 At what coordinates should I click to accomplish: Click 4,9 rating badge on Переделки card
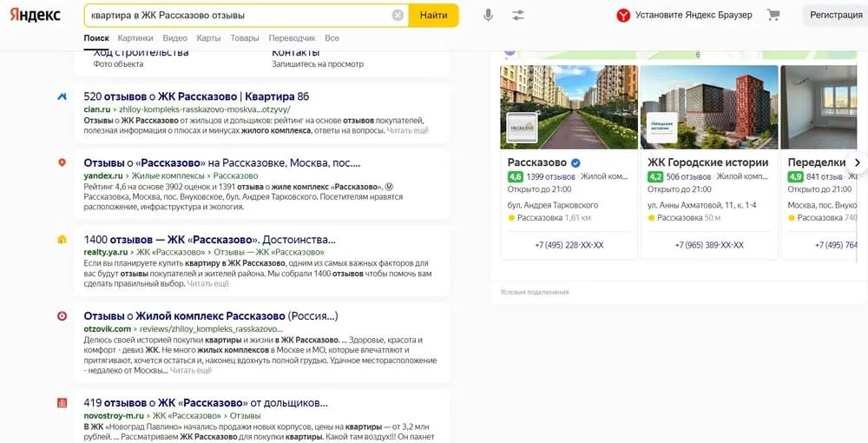[795, 177]
